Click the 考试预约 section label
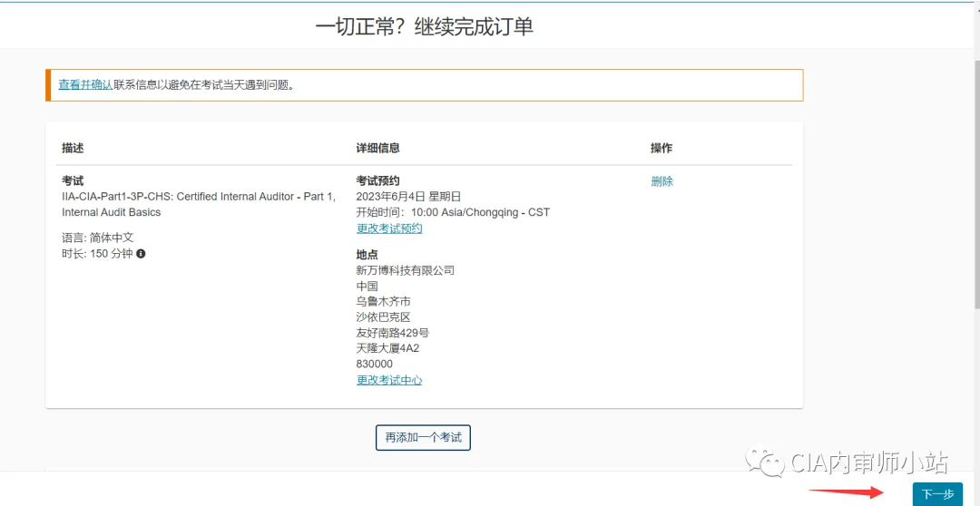980x506 pixels. (x=377, y=181)
